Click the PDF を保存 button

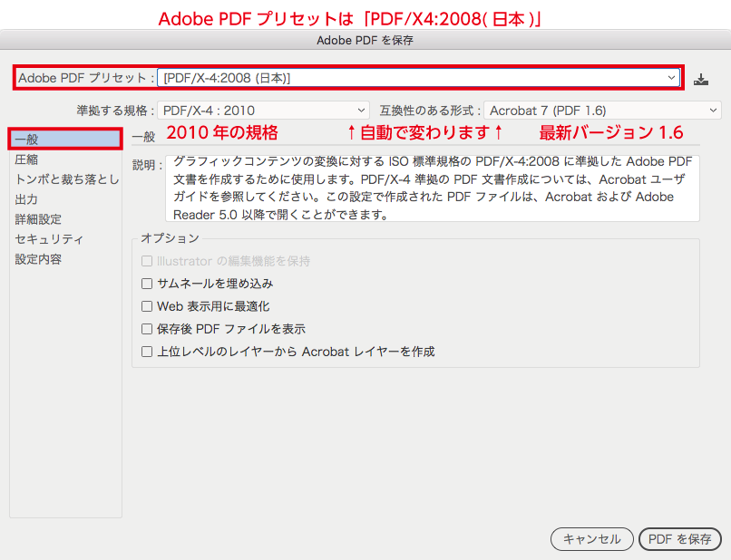(x=679, y=539)
